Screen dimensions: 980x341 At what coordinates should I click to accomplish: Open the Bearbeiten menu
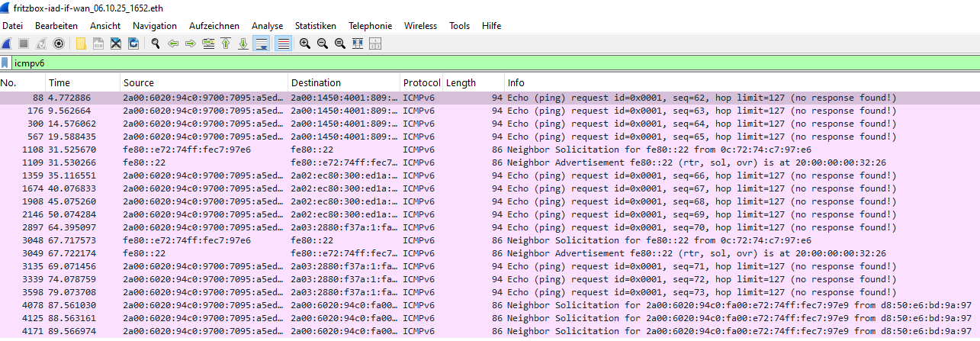(x=56, y=26)
